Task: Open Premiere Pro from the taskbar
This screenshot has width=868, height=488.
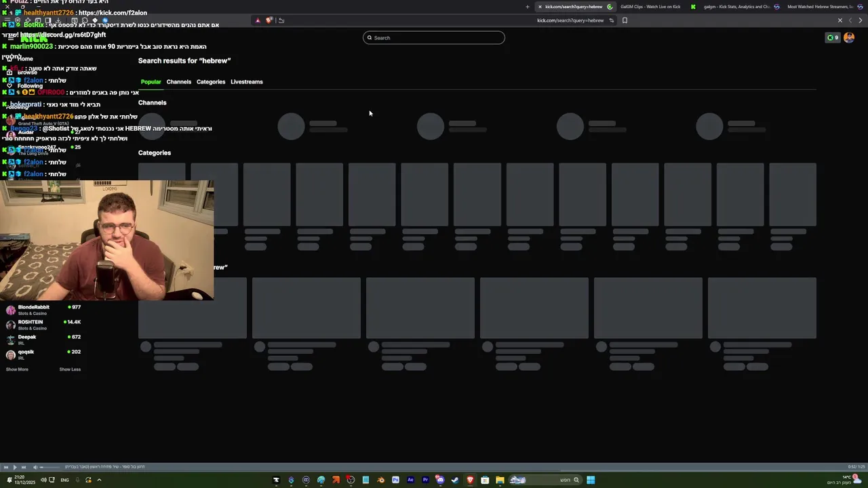Action: (x=425, y=480)
